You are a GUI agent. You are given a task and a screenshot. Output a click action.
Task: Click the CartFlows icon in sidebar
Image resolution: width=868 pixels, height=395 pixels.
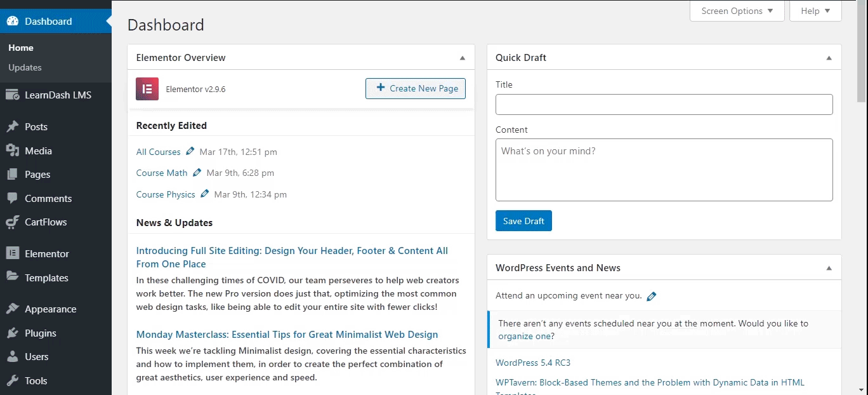click(13, 222)
